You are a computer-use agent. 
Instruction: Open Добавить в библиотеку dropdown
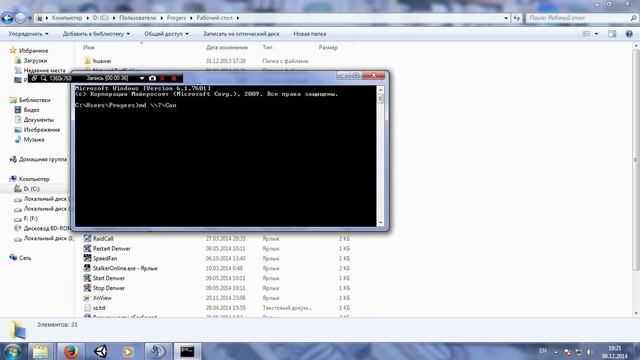pyautogui.click(x=96, y=34)
